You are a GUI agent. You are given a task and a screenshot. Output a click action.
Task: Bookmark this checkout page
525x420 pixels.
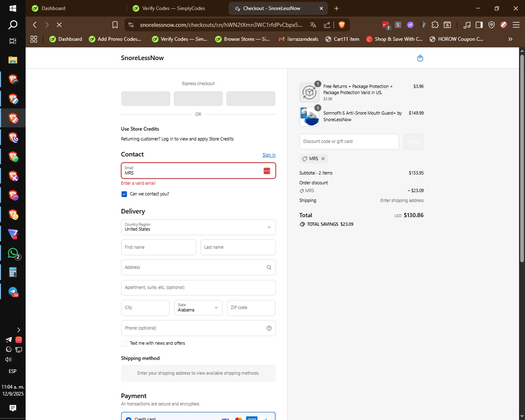(115, 25)
